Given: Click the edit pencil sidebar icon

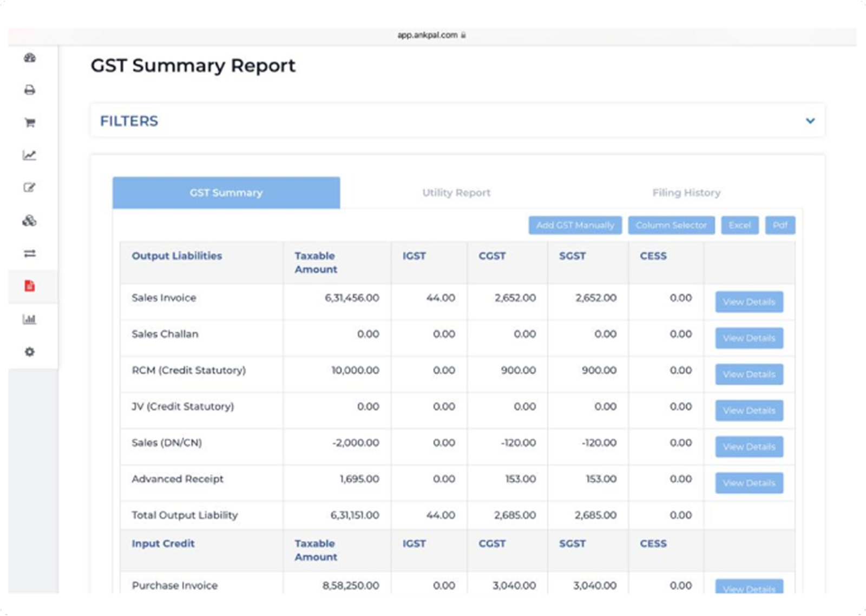Looking at the screenshot, I should pyautogui.click(x=30, y=188).
